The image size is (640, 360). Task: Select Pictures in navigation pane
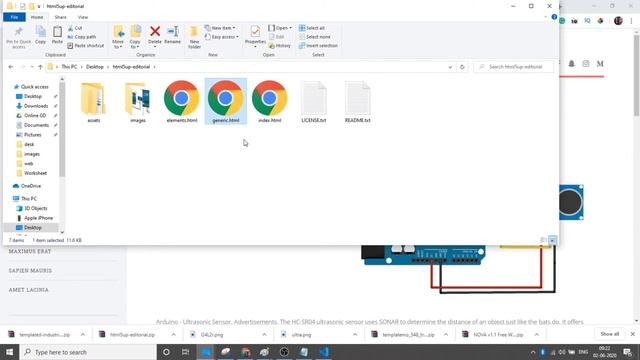(x=33, y=135)
